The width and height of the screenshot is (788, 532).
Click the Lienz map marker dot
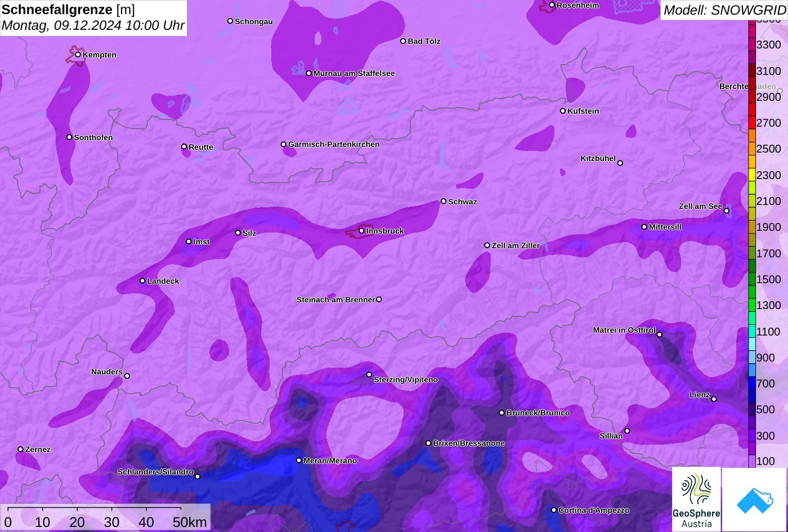[714, 399]
